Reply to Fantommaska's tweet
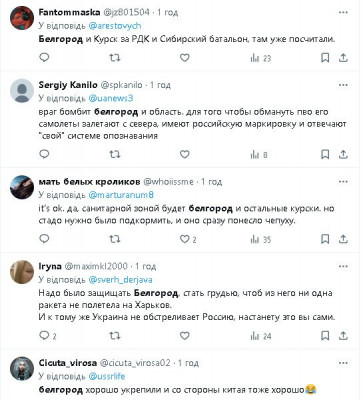 44,58
